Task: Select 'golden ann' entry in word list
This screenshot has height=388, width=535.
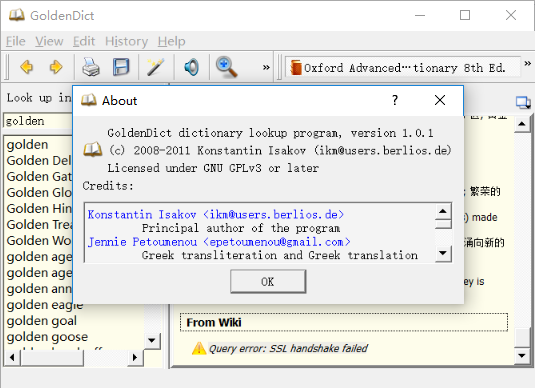Action: tap(39, 289)
